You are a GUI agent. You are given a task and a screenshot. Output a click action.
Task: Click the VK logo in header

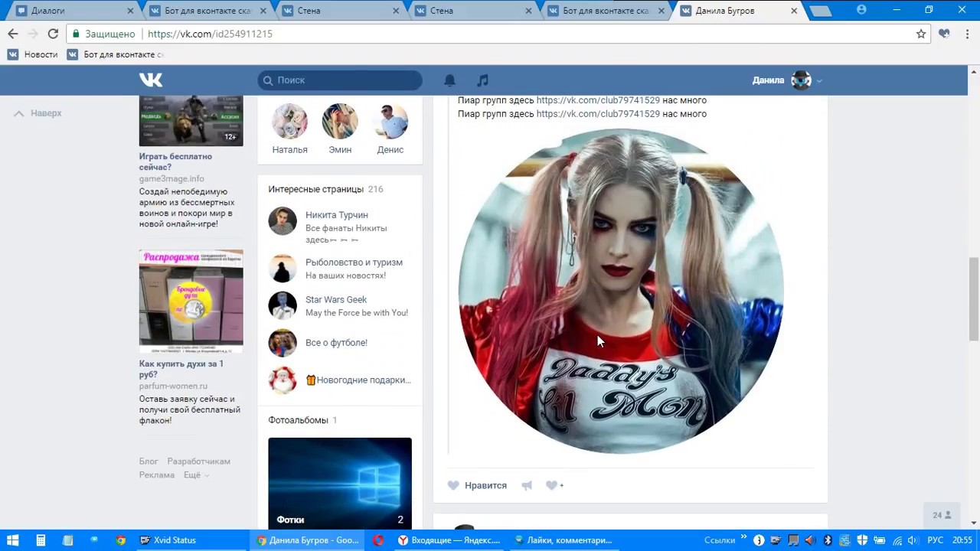point(151,80)
